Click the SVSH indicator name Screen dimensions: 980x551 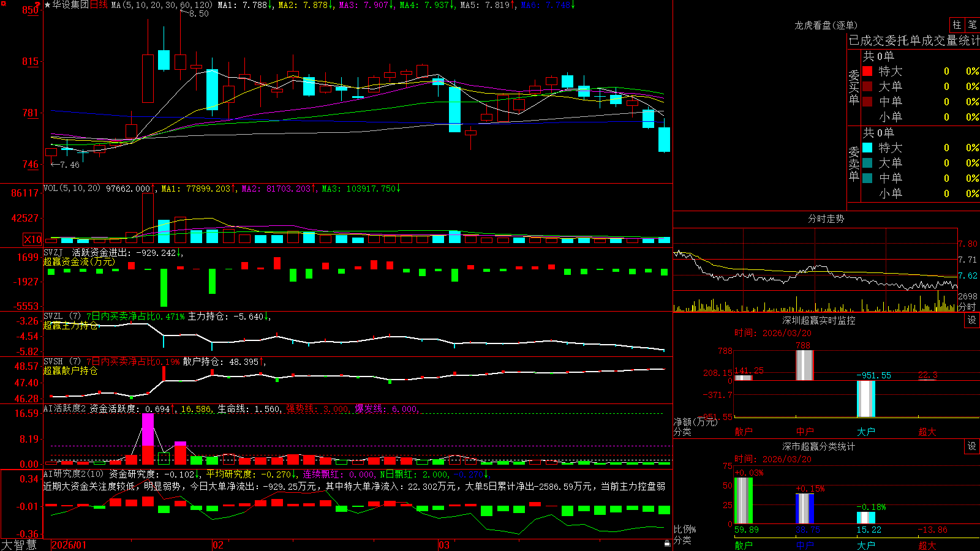(x=53, y=362)
